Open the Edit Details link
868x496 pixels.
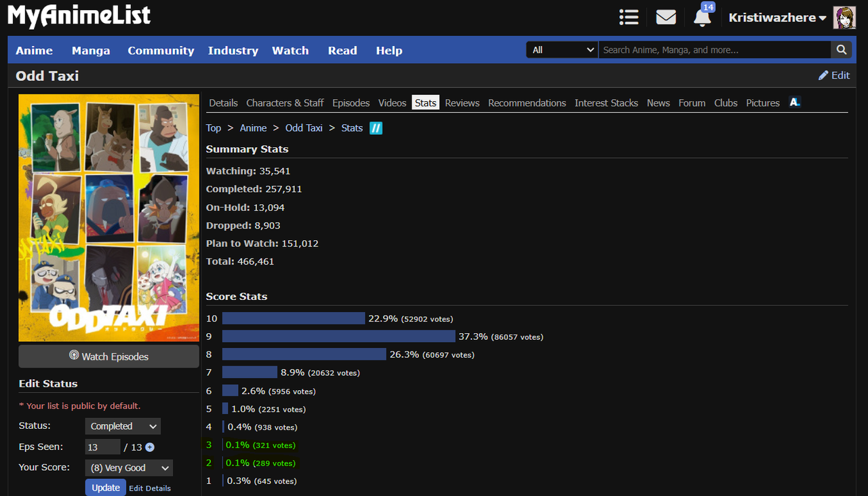150,488
